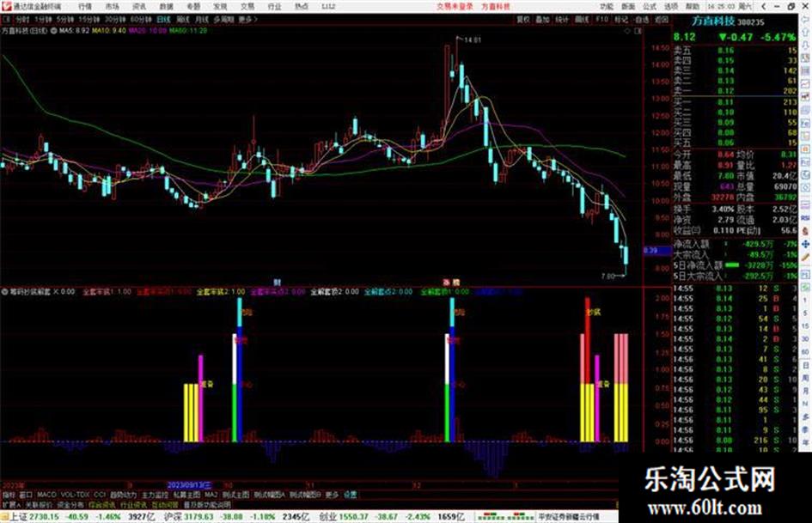Expand the 扩展 panel toggle

click(x=11, y=505)
